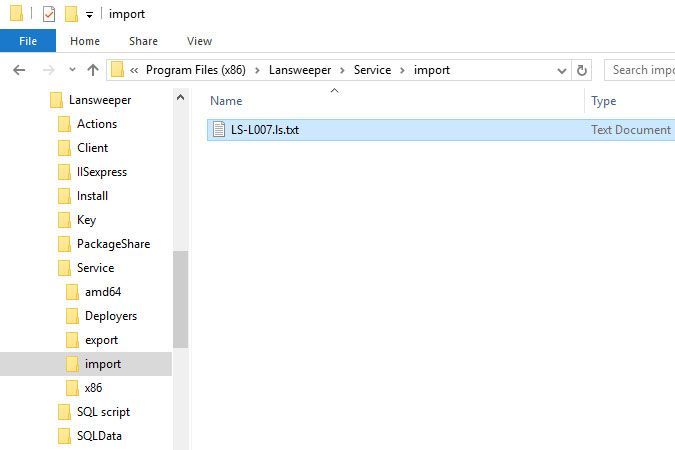This screenshot has height=450, width=675.
Task: Click the Properties icon in quick access toolbar
Action: 48,14
